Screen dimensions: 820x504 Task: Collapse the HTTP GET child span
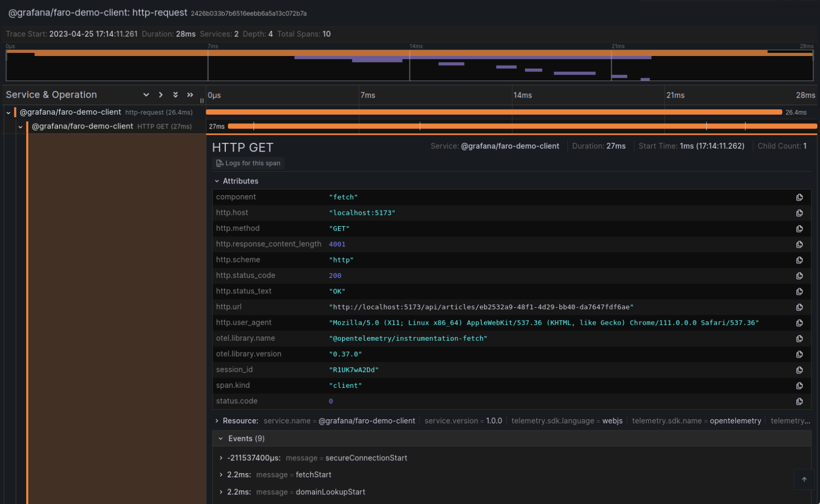click(20, 126)
